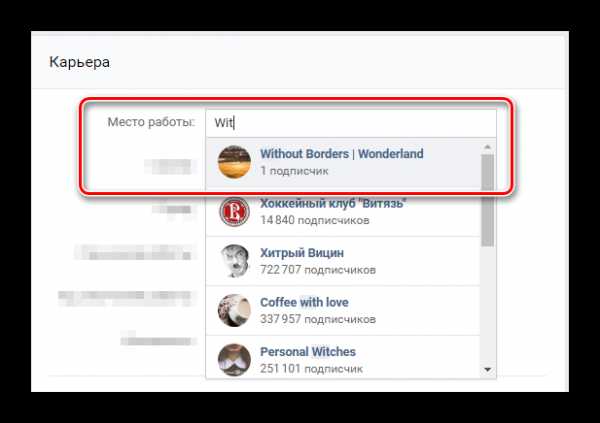Screen dimensions: 600x423
Task: Click the dropdown scrollbar up arrow
Action: [488, 147]
